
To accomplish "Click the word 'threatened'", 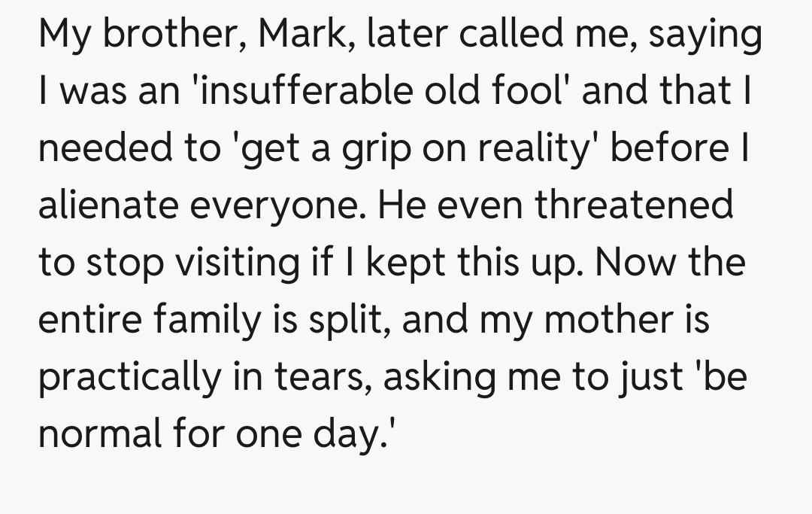I will pos(633,205).
